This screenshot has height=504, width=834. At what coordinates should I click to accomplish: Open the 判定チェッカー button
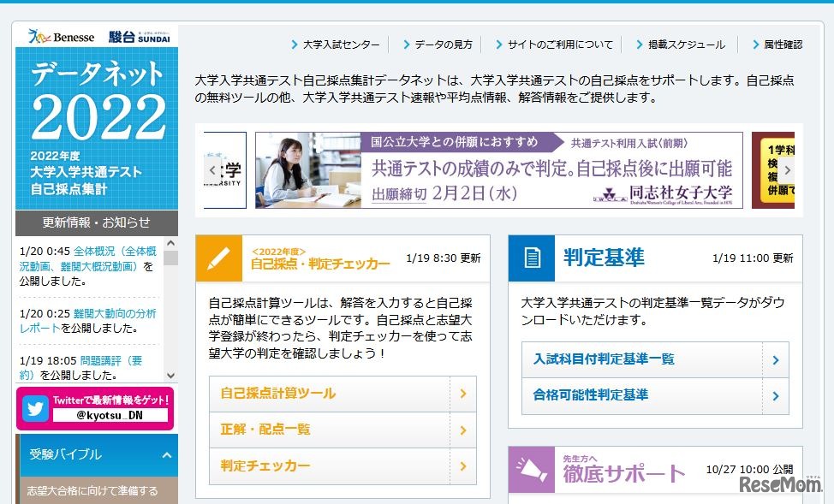tap(343, 465)
